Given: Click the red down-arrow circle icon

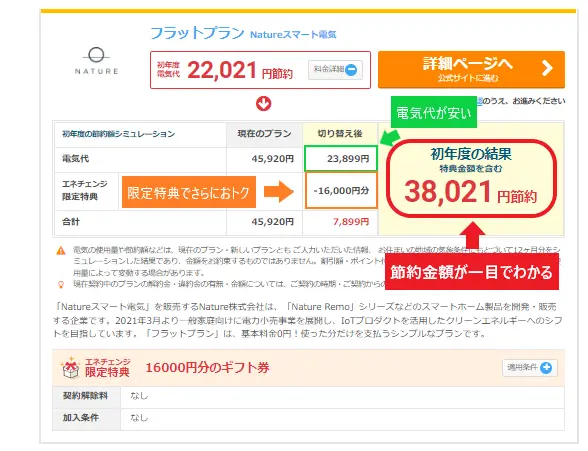Looking at the screenshot, I should pos(263,103).
